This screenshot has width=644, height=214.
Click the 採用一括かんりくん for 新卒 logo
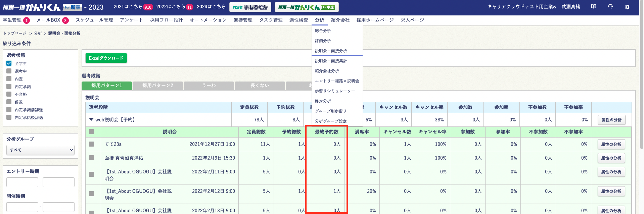coord(42,7)
